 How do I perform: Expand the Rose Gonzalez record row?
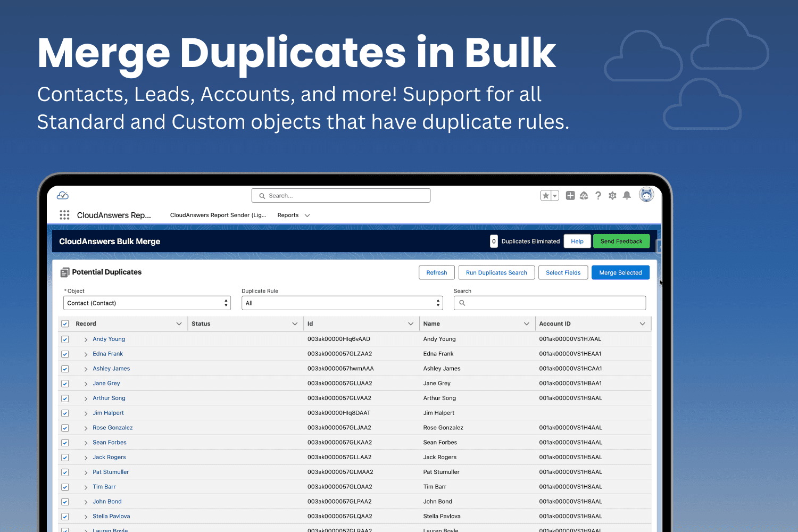click(x=86, y=428)
